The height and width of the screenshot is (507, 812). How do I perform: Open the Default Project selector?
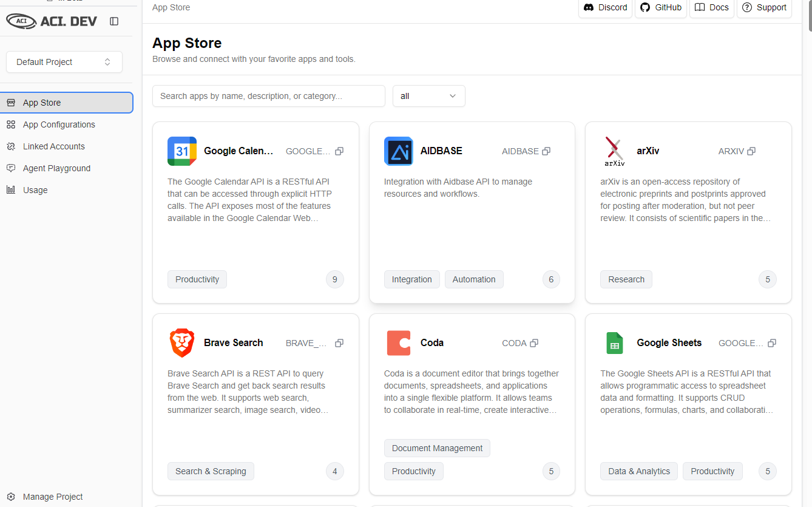64,62
